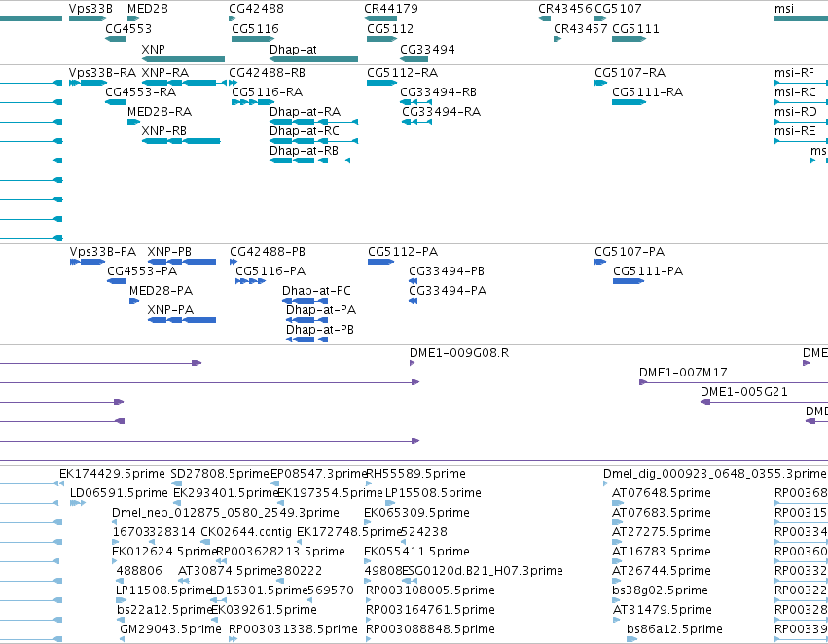Open transcript label CG5116-RA
This screenshot has width=828, height=644.
click(x=268, y=91)
